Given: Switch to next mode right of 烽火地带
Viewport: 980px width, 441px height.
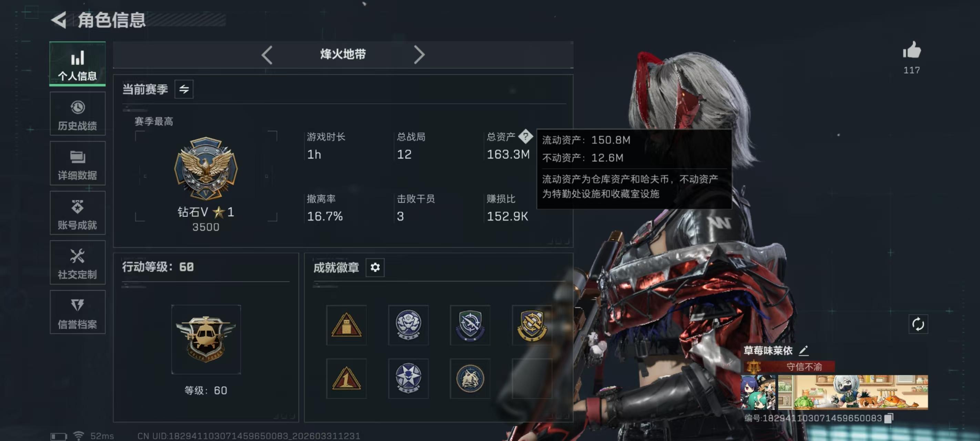Looking at the screenshot, I should (x=419, y=55).
